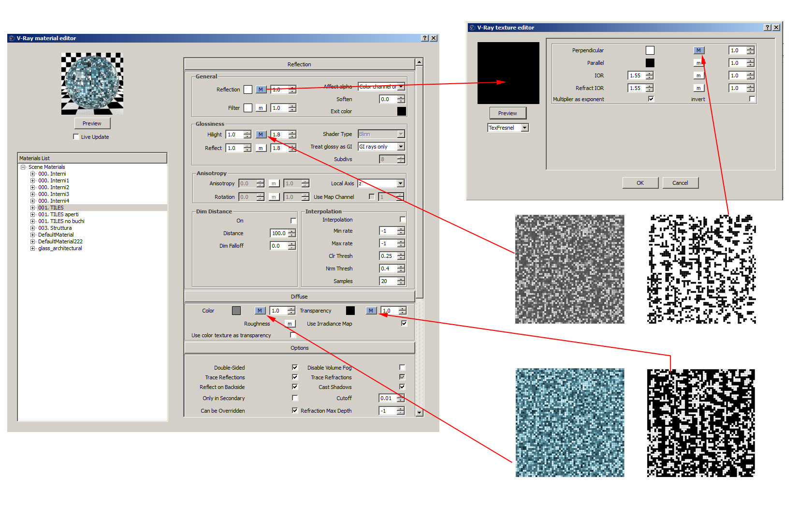Toggle Double-Sided option checkbox
The height and width of the screenshot is (508, 812).
[x=295, y=367]
